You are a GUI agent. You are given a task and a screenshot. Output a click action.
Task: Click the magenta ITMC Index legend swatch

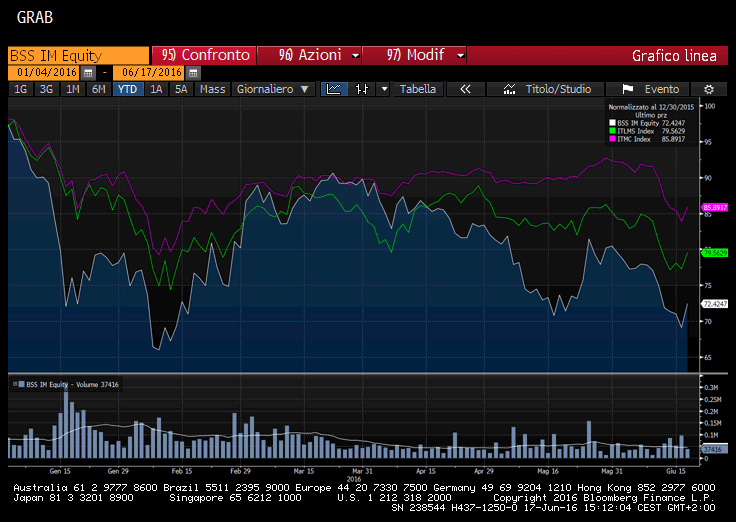(612, 139)
